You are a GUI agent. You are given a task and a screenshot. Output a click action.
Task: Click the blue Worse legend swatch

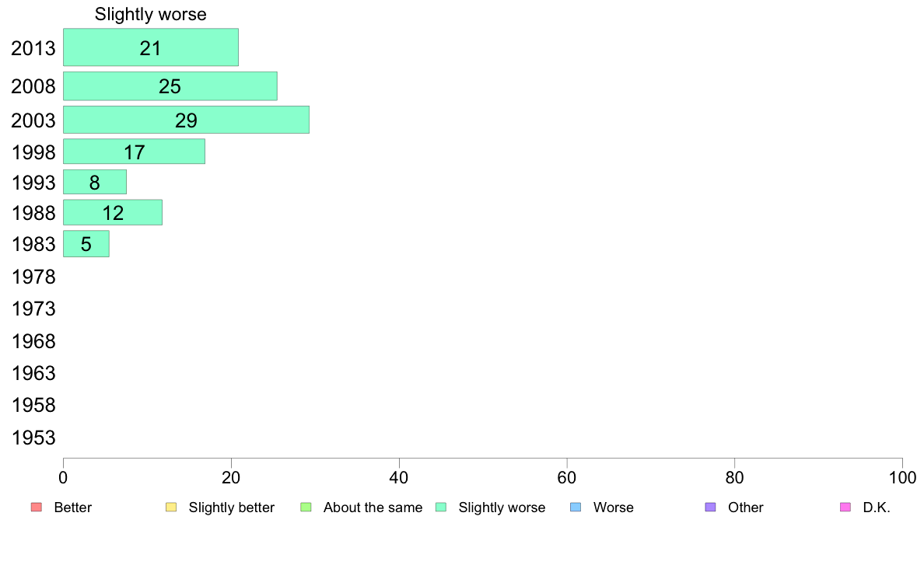coord(576,507)
